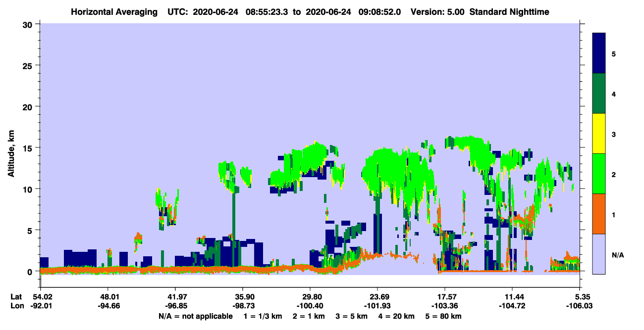The width and height of the screenshot is (644, 330).
Task: Click 'Version: 5.00 Standard Nighttime' text
Action: (x=480, y=12)
